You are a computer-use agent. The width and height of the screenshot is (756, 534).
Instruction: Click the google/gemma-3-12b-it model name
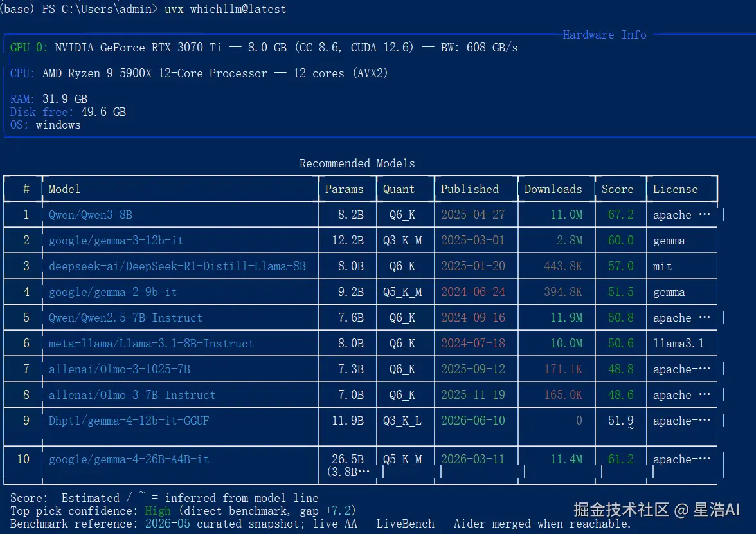click(116, 240)
